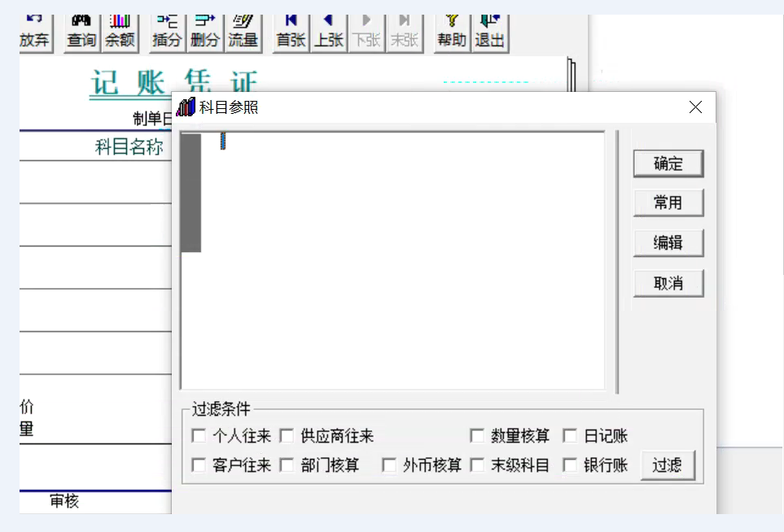Check the 供应商往来 filter option
This screenshot has width=784, height=532.
click(287, 435)
